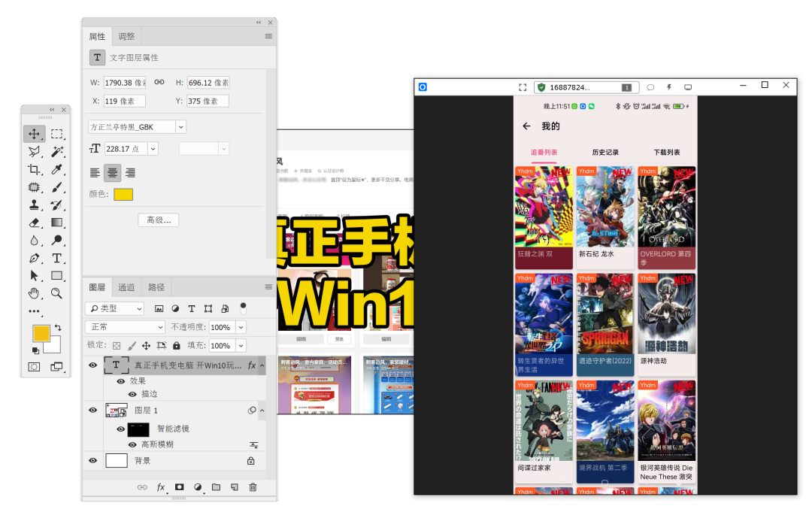Viewport: 812px width, 512px height.
Task: Select the Polygonal Lasso tool
Action: click(x=34, y=151)
